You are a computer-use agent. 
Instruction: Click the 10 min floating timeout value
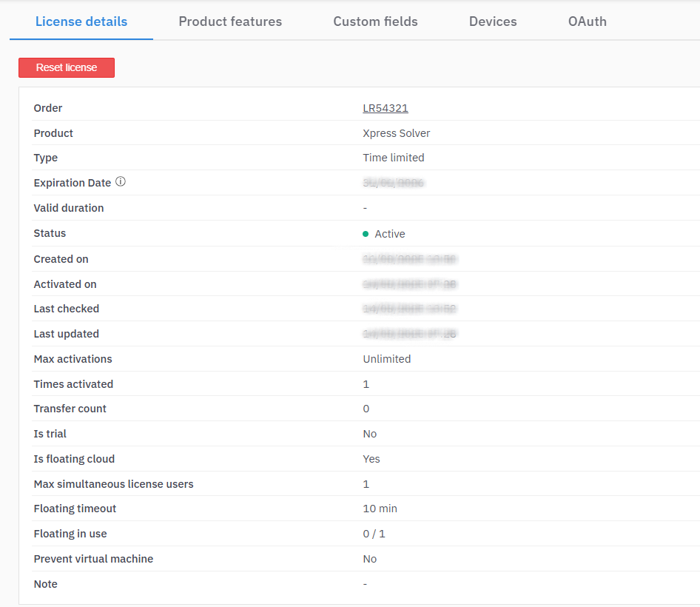(x=380, y=509)
